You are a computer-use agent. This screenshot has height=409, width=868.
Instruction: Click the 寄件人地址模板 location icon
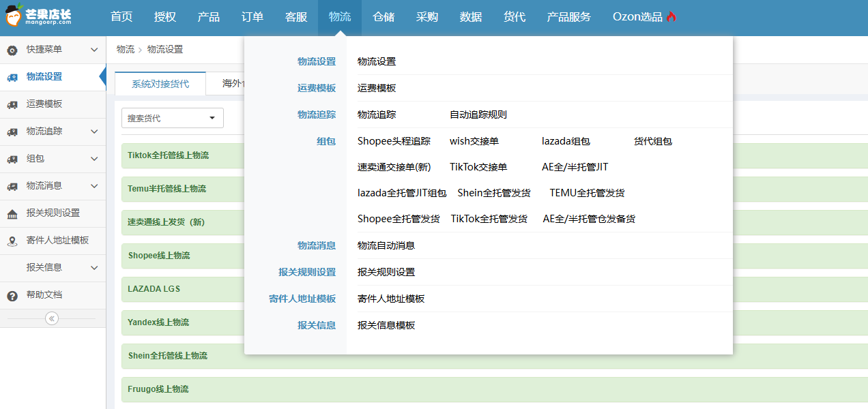coord(12,241)
